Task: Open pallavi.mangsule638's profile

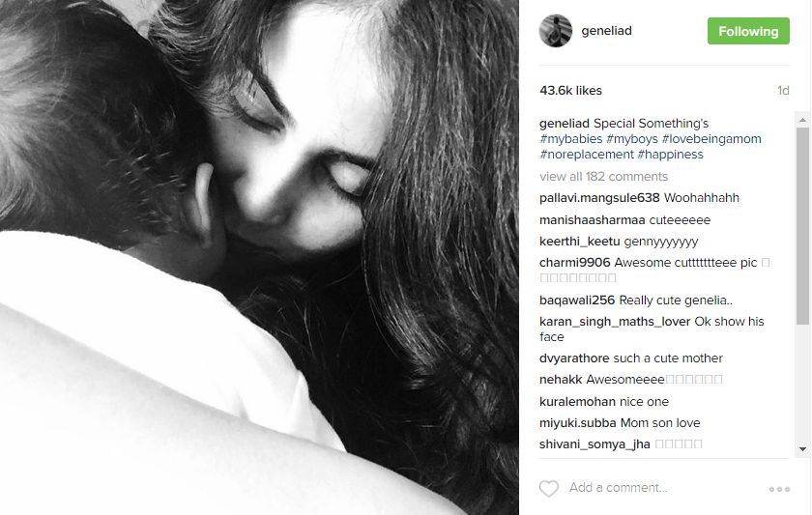Action: (599, 198)
